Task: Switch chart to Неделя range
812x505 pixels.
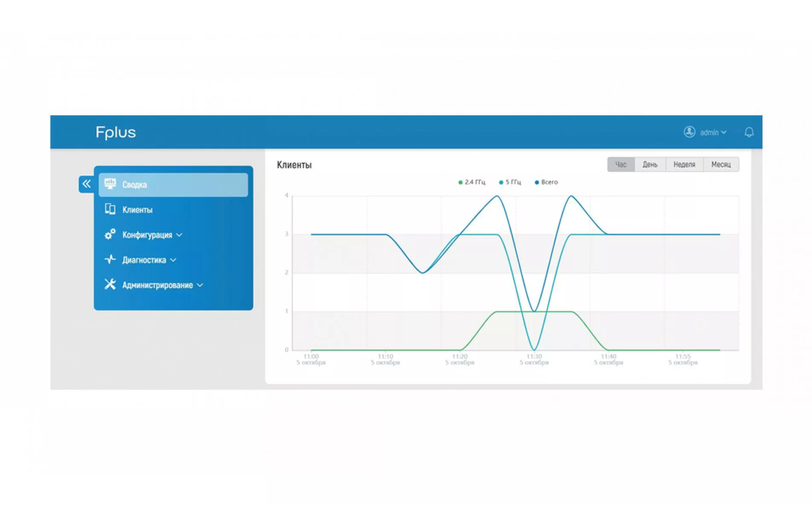Action: click(x=684, y=165)
